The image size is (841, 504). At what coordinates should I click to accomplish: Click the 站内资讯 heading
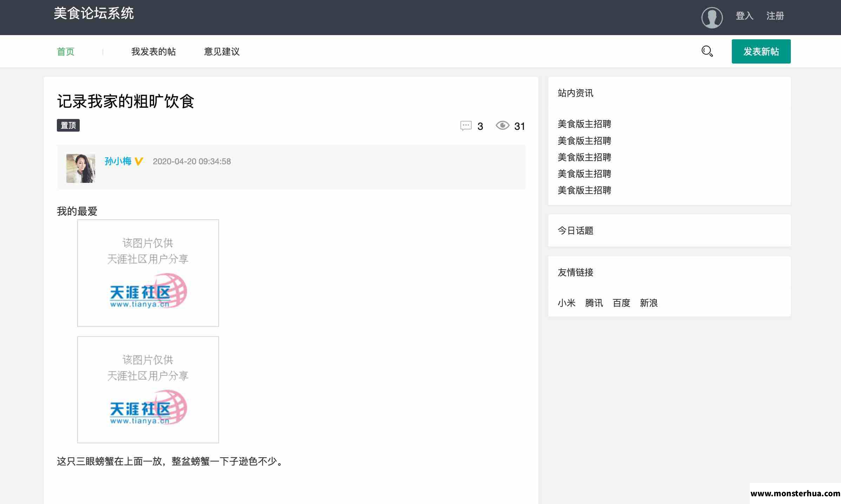coord(575,93)
